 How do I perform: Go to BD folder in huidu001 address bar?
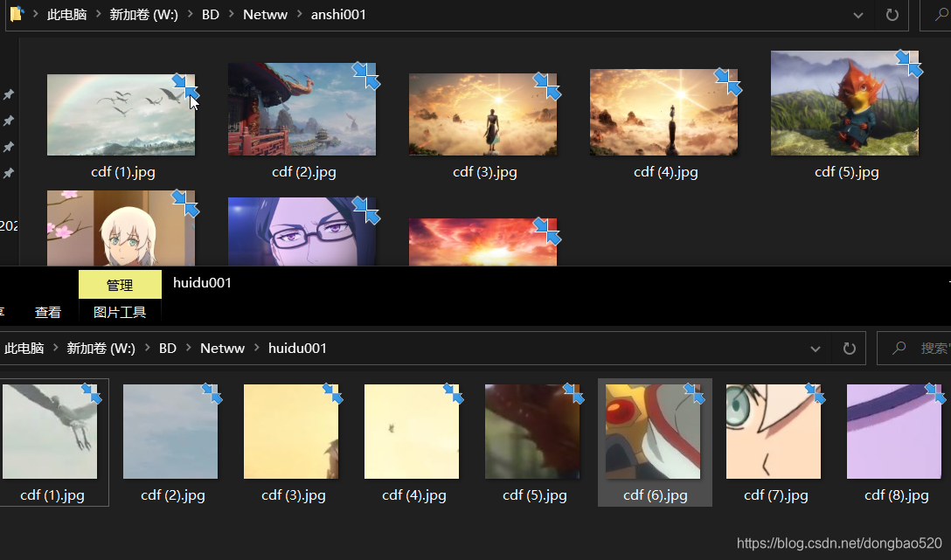click(x=168, y=348)
